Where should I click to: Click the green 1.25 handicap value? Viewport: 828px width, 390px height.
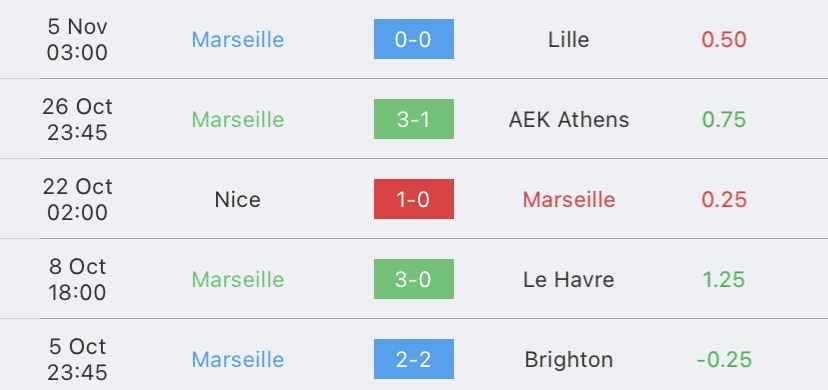click(x=724, y=280)
